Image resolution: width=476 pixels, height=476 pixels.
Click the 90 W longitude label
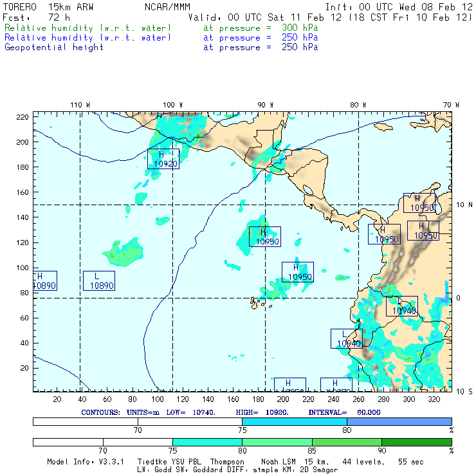pyautogui.click(x=265, y=105)
